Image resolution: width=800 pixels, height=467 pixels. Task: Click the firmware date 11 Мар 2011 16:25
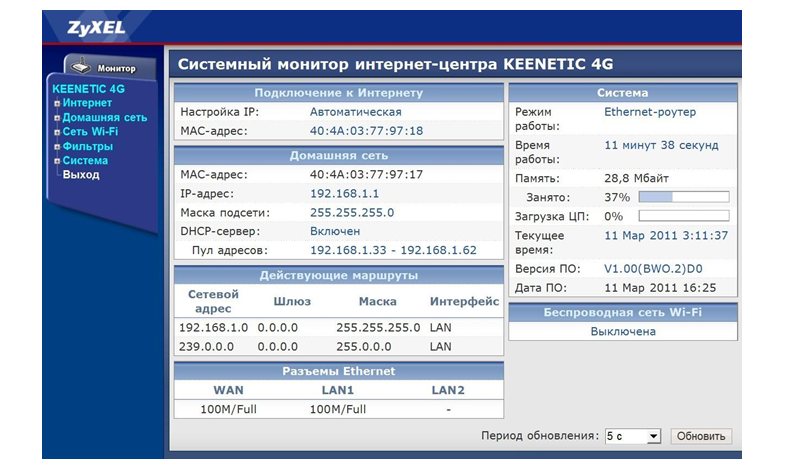[660, 288]
